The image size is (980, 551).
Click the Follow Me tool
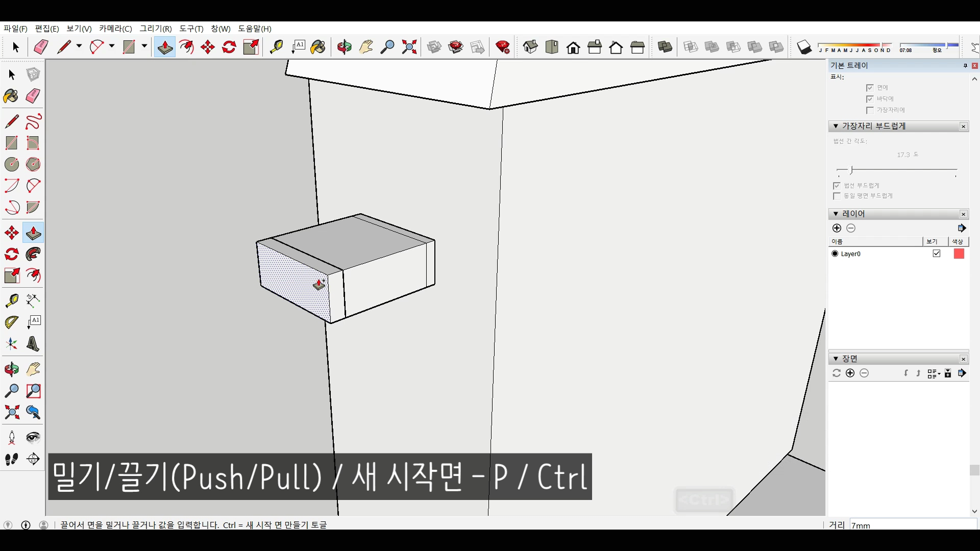pyautogui.click(x=33, y=254)
